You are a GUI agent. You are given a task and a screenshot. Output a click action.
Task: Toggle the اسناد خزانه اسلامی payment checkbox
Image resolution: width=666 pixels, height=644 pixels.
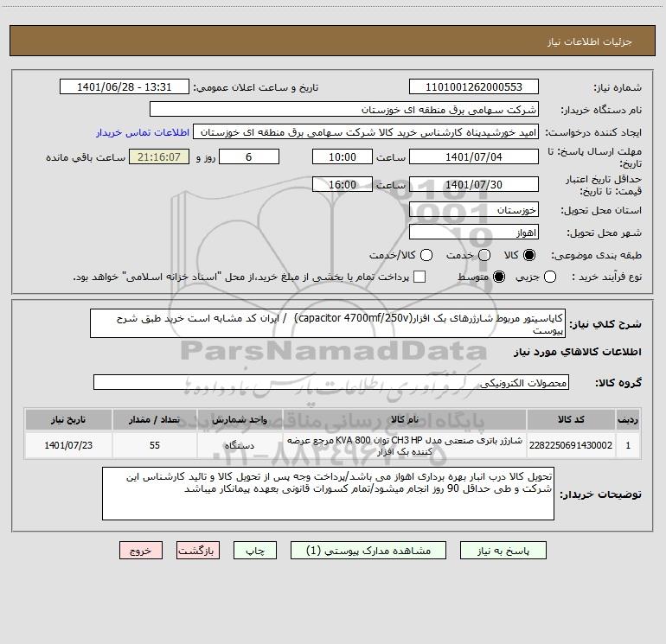[419, 277]
